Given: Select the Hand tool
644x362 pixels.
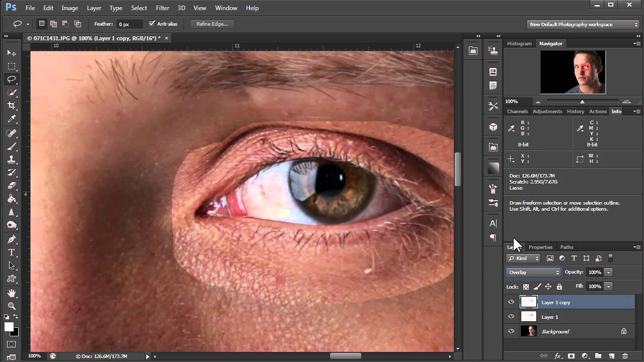Looking at the screenshot, I should 12,293.
